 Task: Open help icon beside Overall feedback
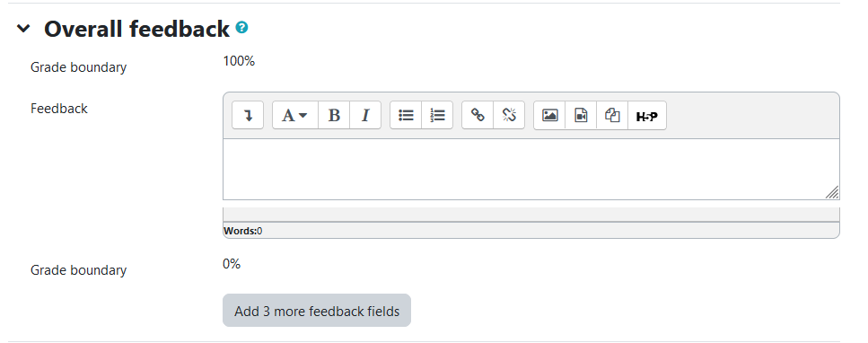point(241,27)
